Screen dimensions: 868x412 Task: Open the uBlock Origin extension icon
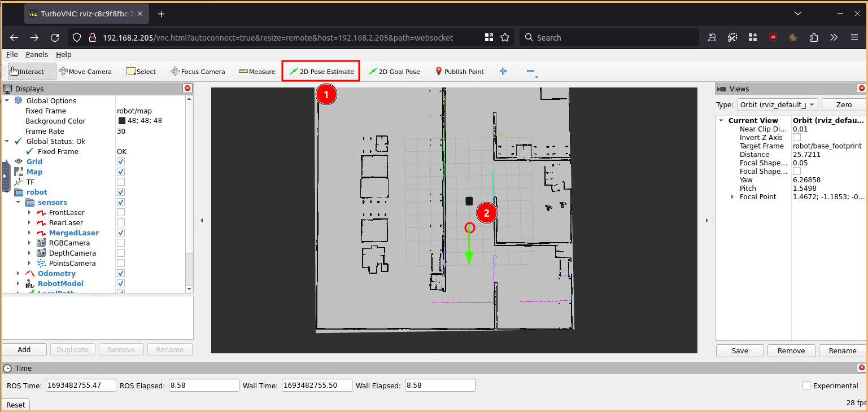(773, 37)
